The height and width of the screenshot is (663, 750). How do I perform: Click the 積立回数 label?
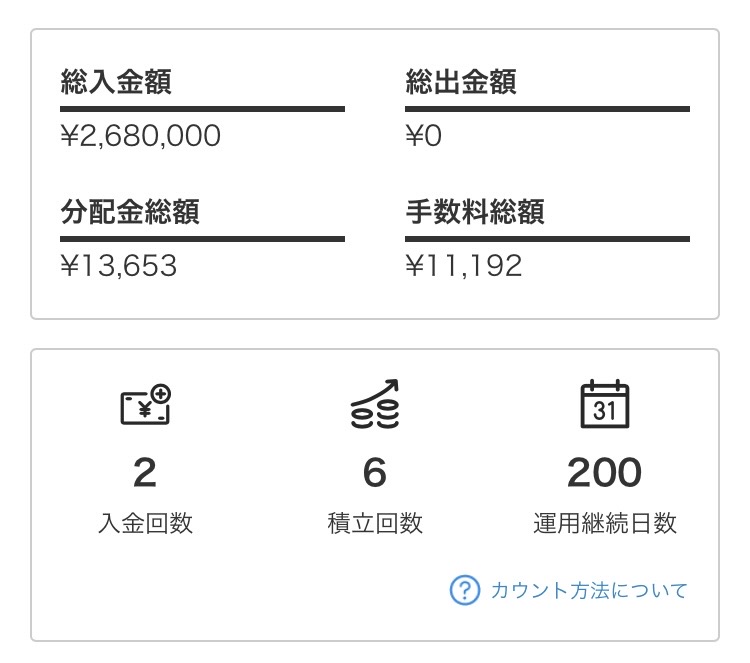click(x=375, y=523)
